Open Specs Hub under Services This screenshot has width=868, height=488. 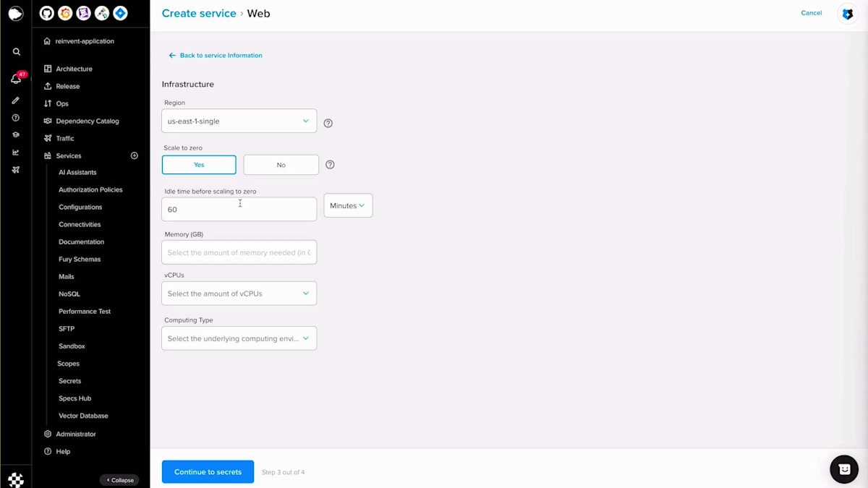pos(75,398)
